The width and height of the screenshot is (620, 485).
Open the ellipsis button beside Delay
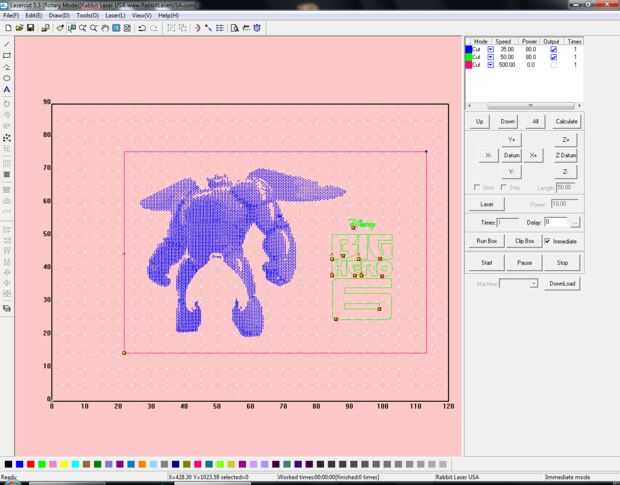tap(575, 222)
